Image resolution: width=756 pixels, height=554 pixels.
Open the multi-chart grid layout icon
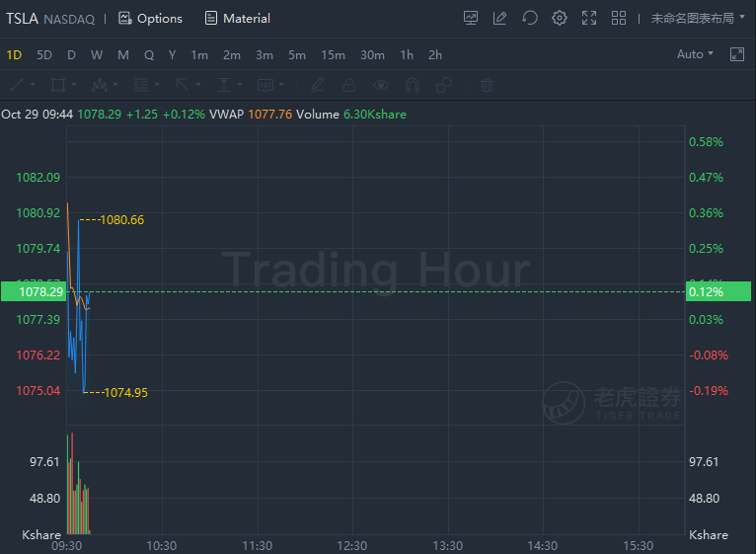(619, 19)
